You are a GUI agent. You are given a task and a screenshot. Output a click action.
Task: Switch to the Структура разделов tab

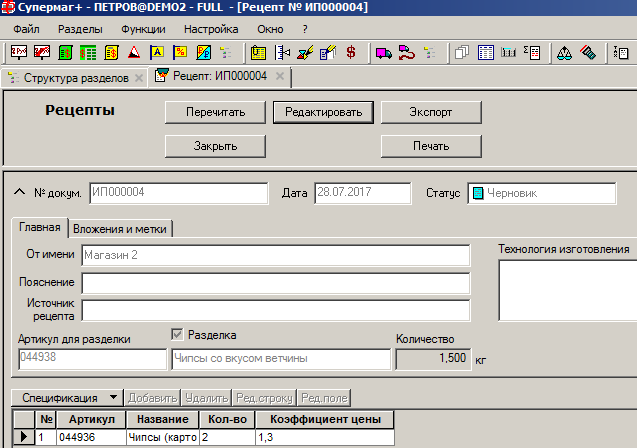[76, 78]
